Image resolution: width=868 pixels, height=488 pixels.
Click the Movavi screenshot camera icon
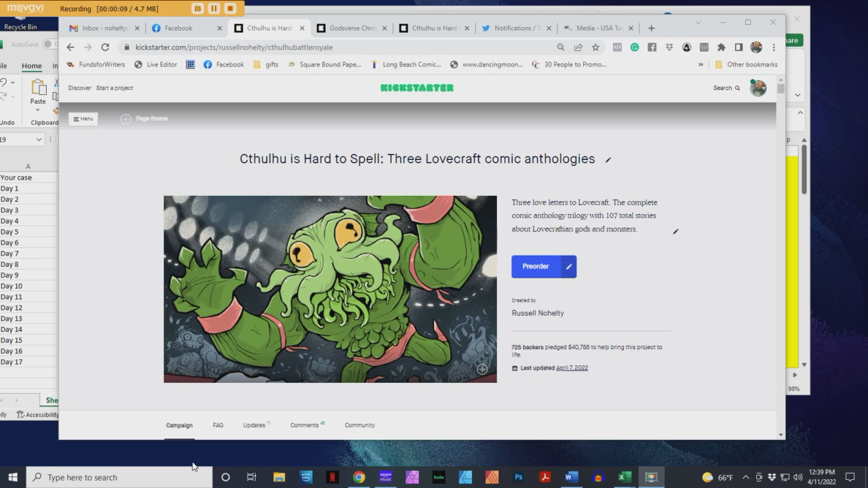pos(197,8)
